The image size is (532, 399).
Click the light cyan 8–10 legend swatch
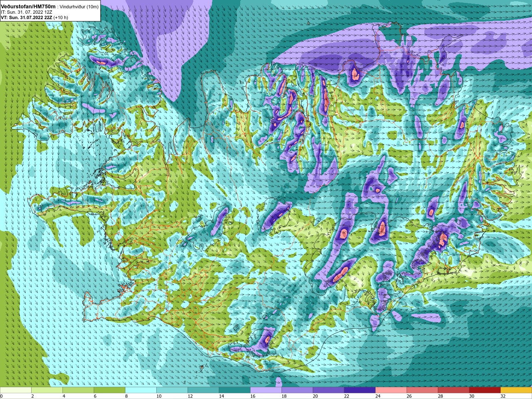pos(141,390)
